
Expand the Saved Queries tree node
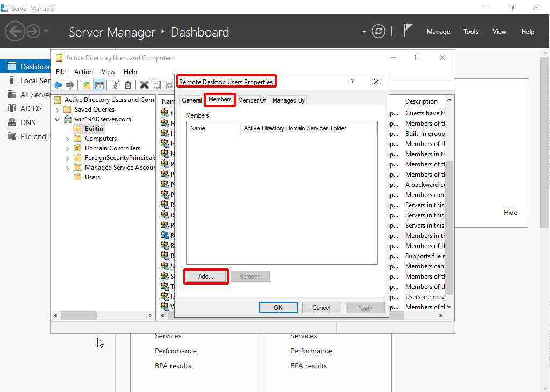point(58,110)
